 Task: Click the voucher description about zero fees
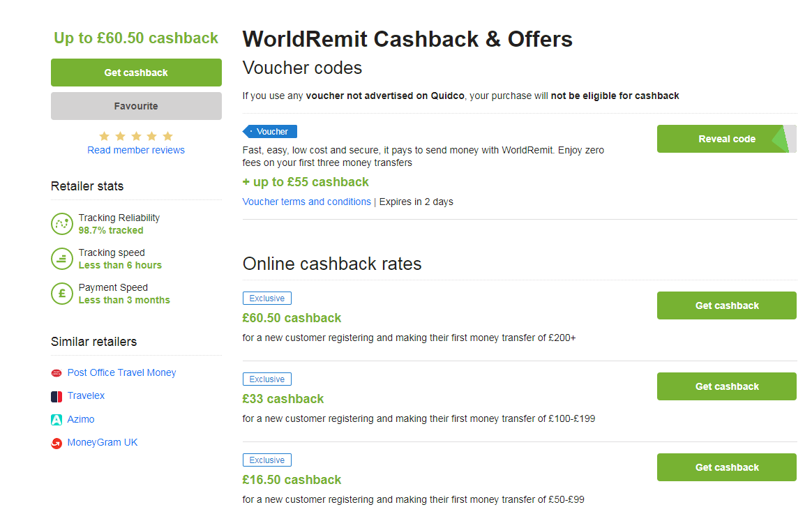[423, 156]
